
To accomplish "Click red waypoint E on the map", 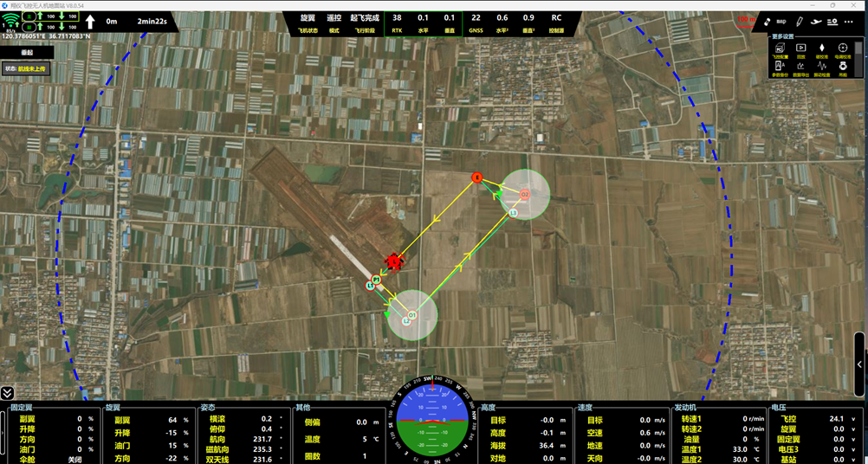I will 476,177.
